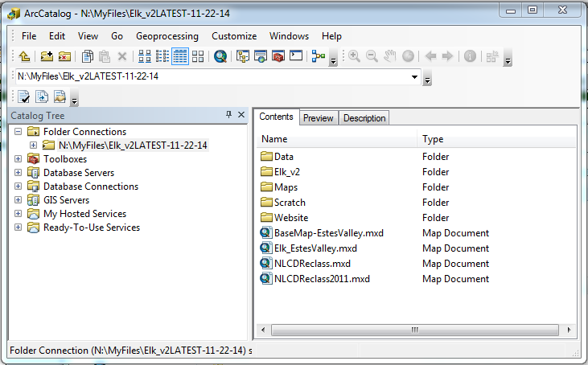The height and width of the screenshot is (365, 588).
Task: Open the ArcToolbox window icon
Action: pos(278,56)
